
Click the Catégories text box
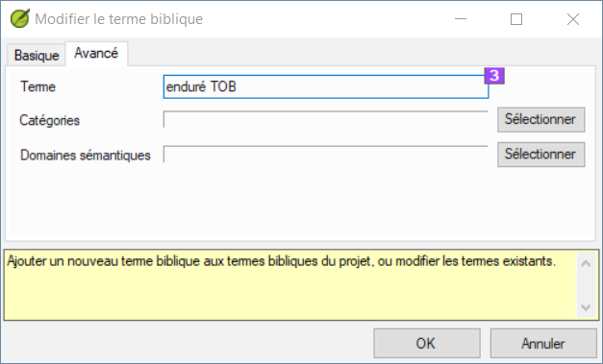click(x=326, y=120)
